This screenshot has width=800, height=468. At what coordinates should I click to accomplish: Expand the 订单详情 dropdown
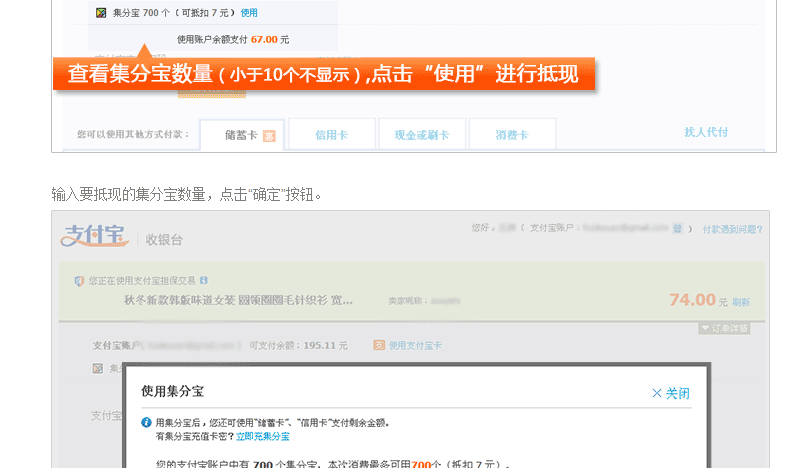724,328
